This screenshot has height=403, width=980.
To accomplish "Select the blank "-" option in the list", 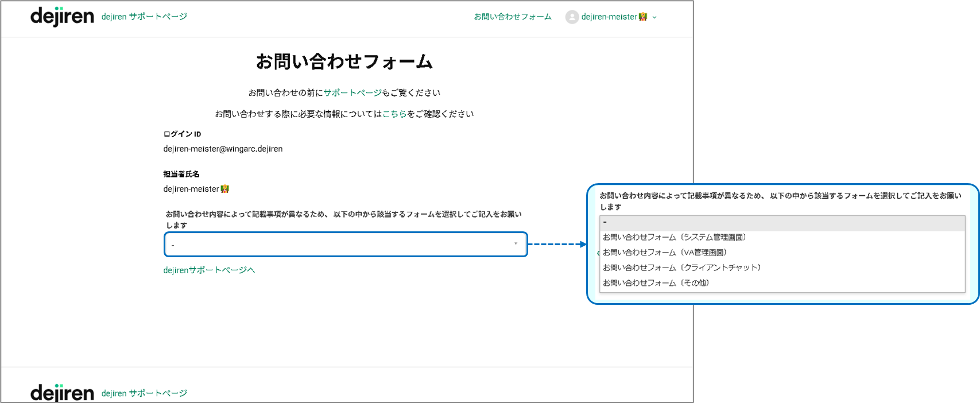I will point(782,222).
